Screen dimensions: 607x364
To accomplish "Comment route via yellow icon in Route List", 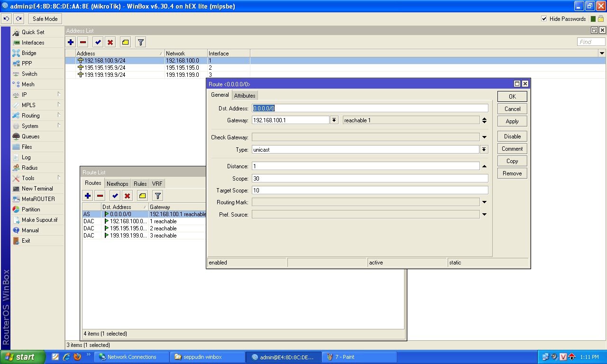I will pos(142,195).
